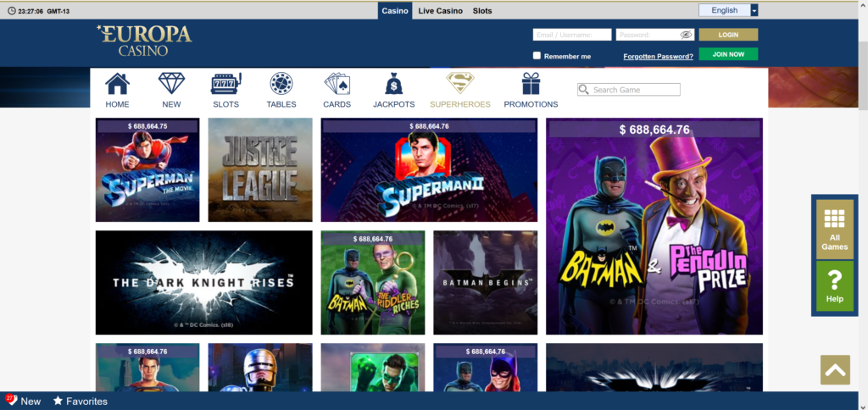868x410 pixels.
Task: Focus the Email / Username field
Action: click(x=572, y=35)
